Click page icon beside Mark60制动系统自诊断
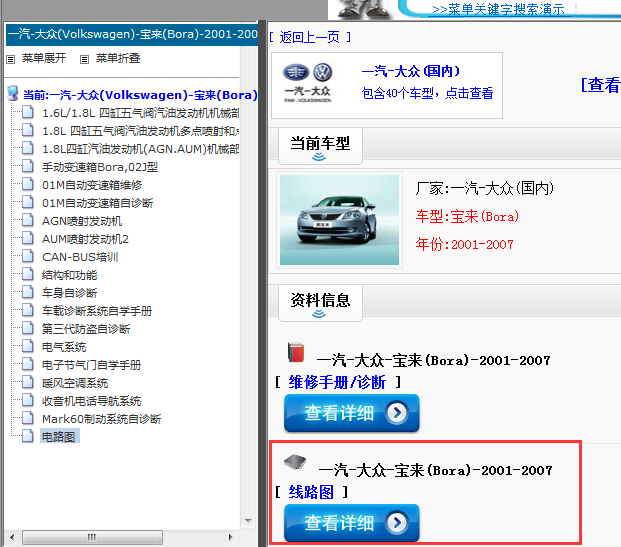This screenshot has width=621, height=547. pos(28,418)
